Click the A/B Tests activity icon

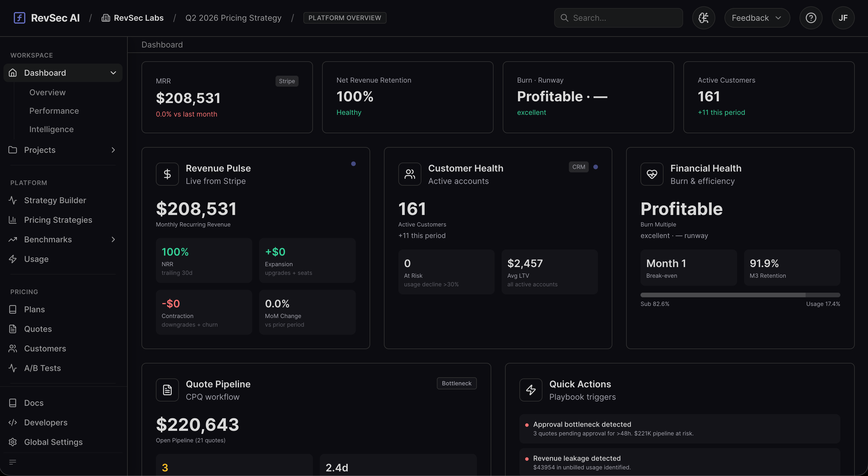click(x=12, y=368)
